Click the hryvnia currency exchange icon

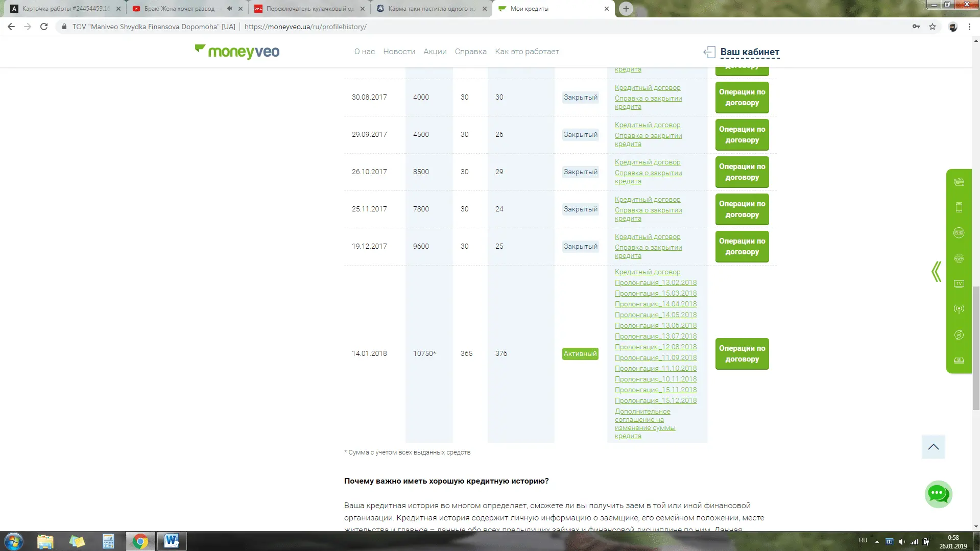(959, 335)
